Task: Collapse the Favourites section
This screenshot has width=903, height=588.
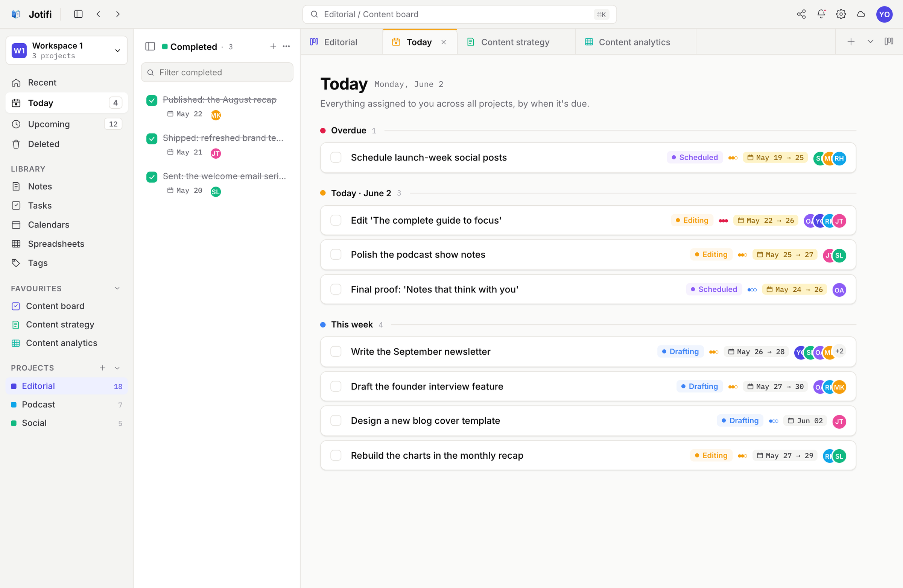Action: (117, 288)
